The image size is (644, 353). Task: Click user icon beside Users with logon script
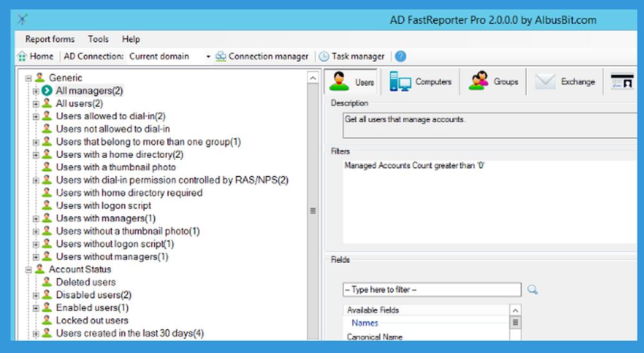point(47,205)
